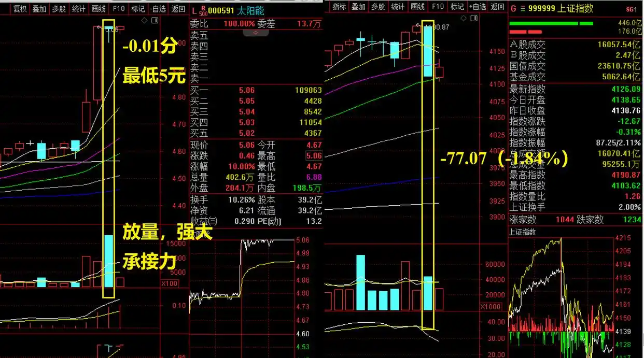Click 量比 value 6.88
The height and width of the screenshot is (358, 644).
[313, 177]
